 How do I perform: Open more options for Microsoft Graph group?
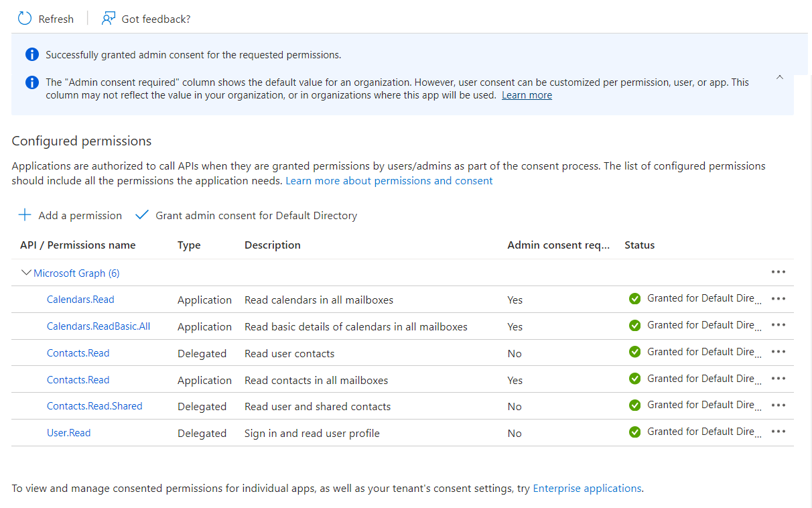click(778, 272)
